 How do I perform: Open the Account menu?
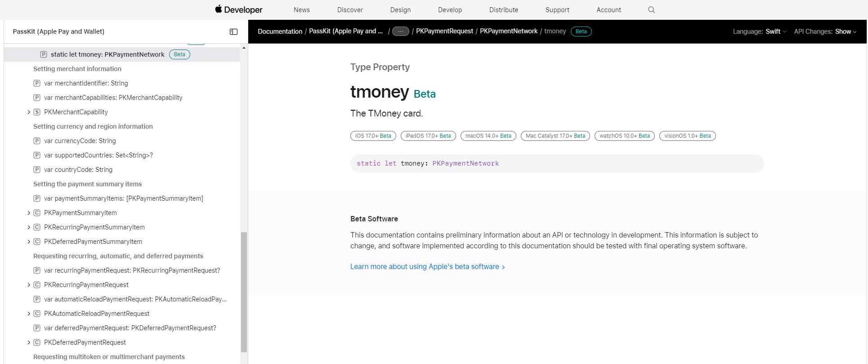608,10
